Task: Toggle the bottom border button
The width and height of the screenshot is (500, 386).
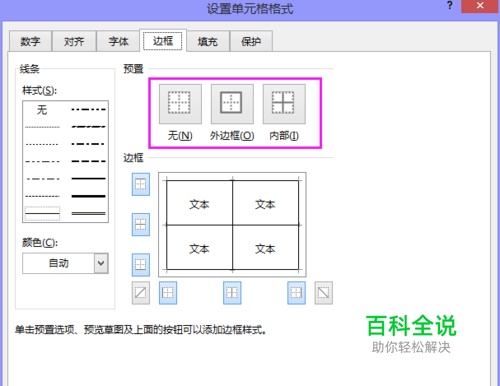Action: pyautogui.click(x=141, y=265)
